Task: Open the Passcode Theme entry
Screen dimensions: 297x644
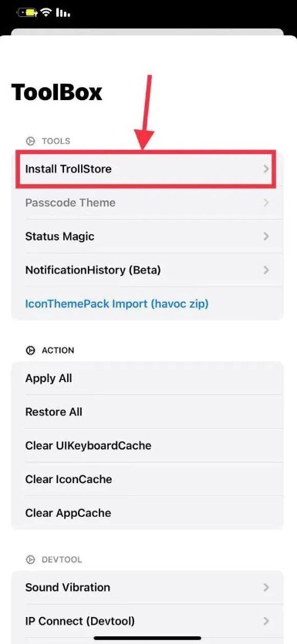Action: [x=147, y=203]
